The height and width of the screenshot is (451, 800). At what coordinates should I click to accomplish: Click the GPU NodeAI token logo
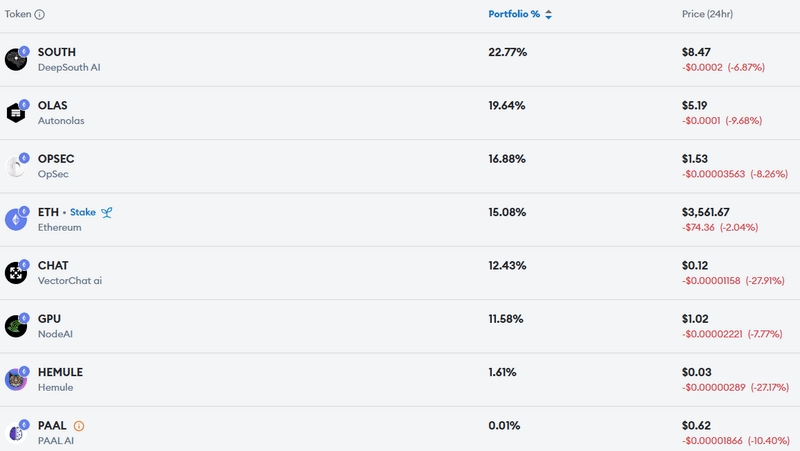coord(16,327)
